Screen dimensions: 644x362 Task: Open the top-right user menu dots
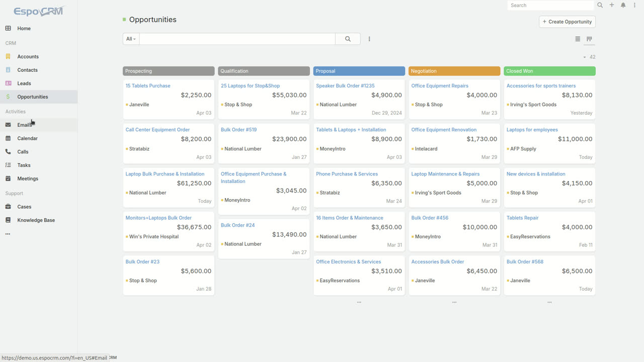634,5
